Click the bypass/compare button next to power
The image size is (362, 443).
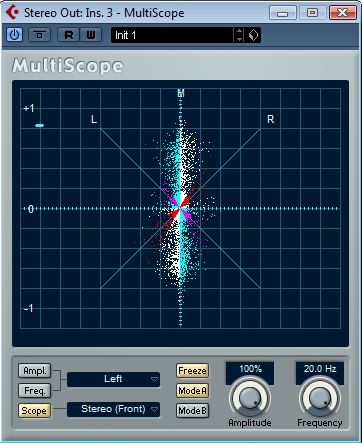(x=39, y=35)
